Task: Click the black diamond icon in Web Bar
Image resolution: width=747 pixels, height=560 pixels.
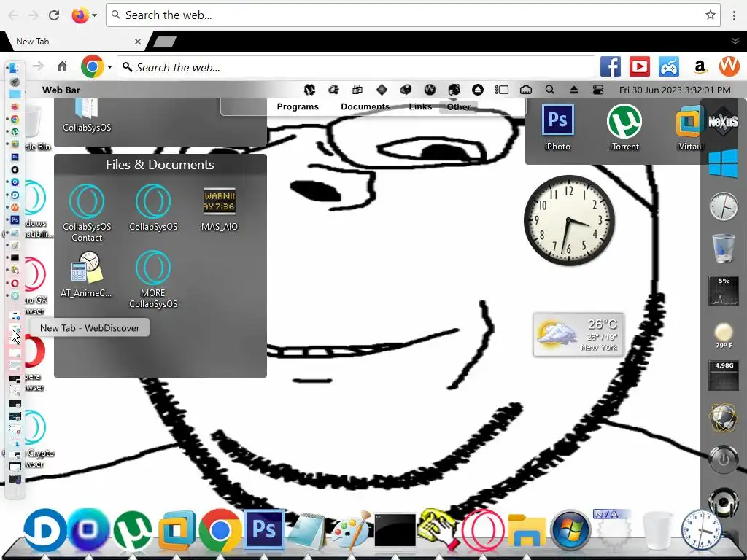Action: [x=382, y=90]
